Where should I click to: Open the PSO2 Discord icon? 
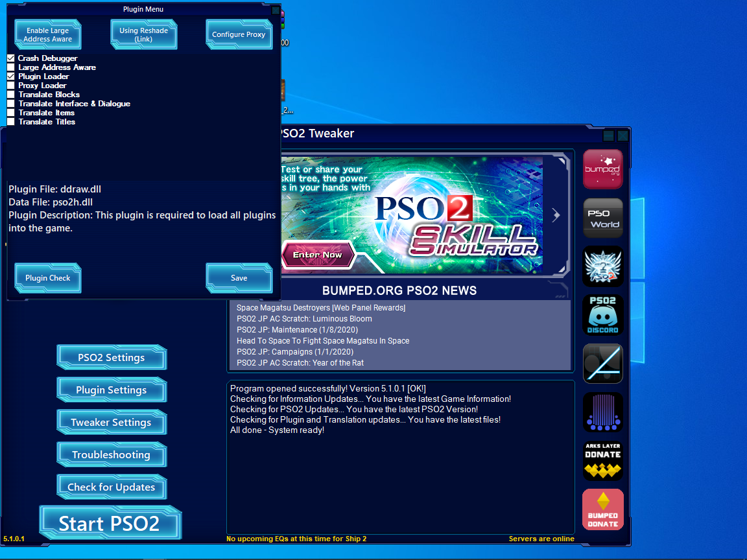(602, 315)
